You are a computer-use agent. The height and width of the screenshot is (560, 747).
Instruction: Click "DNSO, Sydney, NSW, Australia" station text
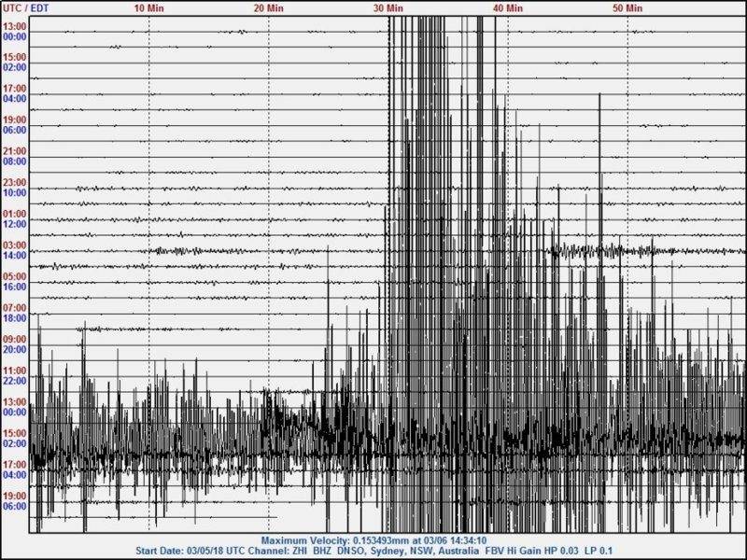409,552
